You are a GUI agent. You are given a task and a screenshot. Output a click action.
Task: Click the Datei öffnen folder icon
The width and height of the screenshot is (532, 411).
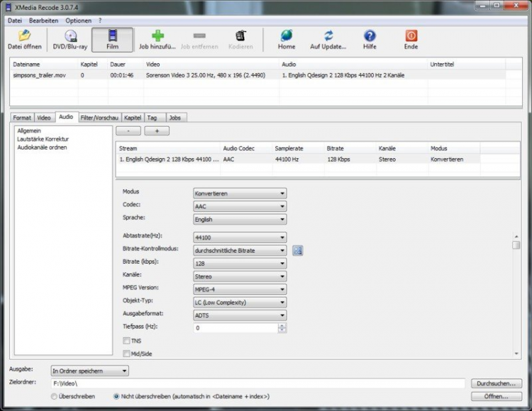24,35
